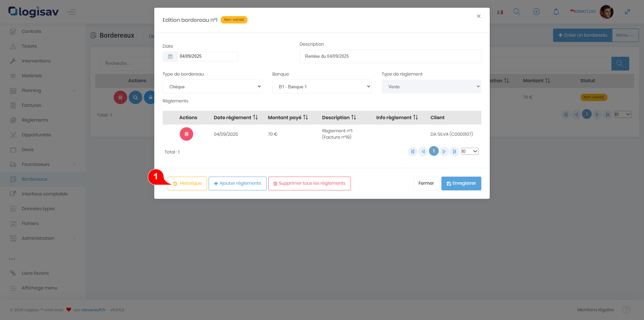Click the calendar icon beside Date field
Screen dimensions: 644x320
pos(170,56)
